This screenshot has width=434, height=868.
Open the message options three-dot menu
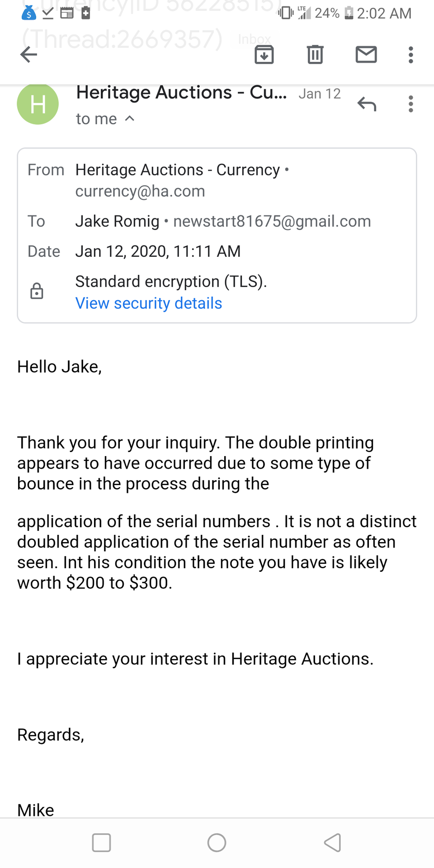(x=410, y=104)
